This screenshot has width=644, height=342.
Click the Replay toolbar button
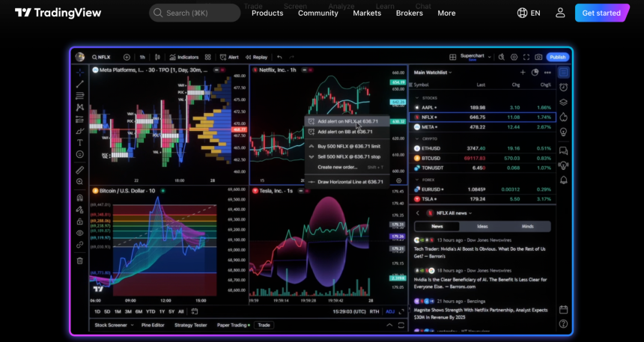tap(256, 57)
